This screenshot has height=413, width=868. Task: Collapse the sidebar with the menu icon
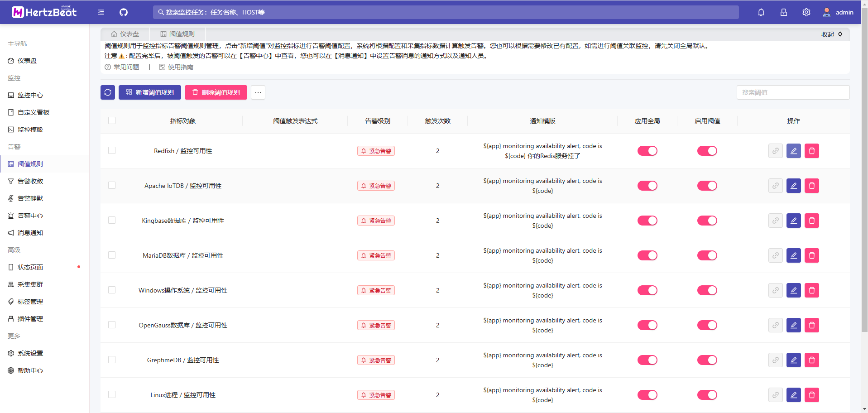pyautogui.click(x=101, y=12)
